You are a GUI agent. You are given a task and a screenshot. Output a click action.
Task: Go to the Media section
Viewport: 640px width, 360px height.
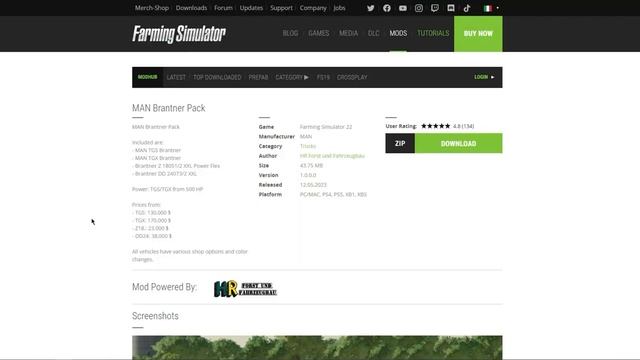coord(349,33)
